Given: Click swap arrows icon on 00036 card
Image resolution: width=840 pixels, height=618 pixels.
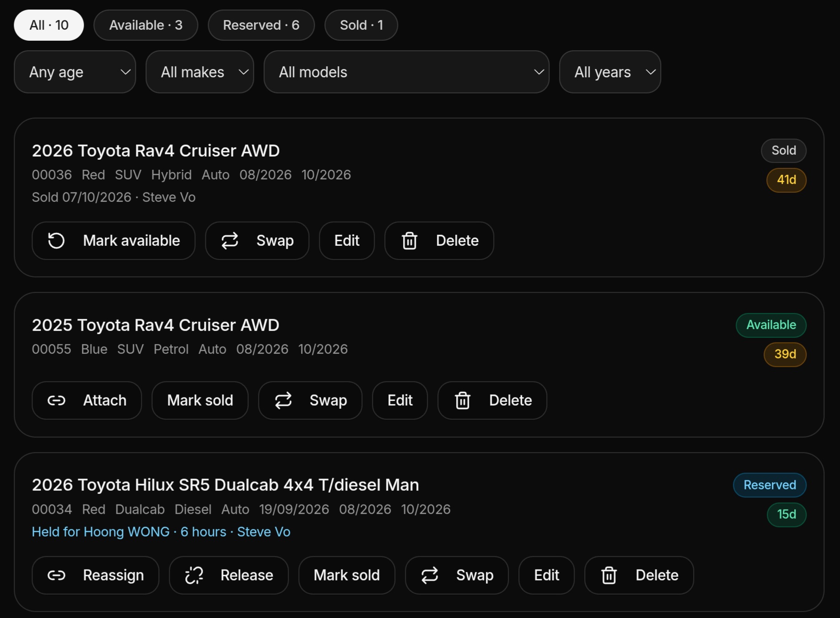Looking at the screenshot, I should [230, 241].
